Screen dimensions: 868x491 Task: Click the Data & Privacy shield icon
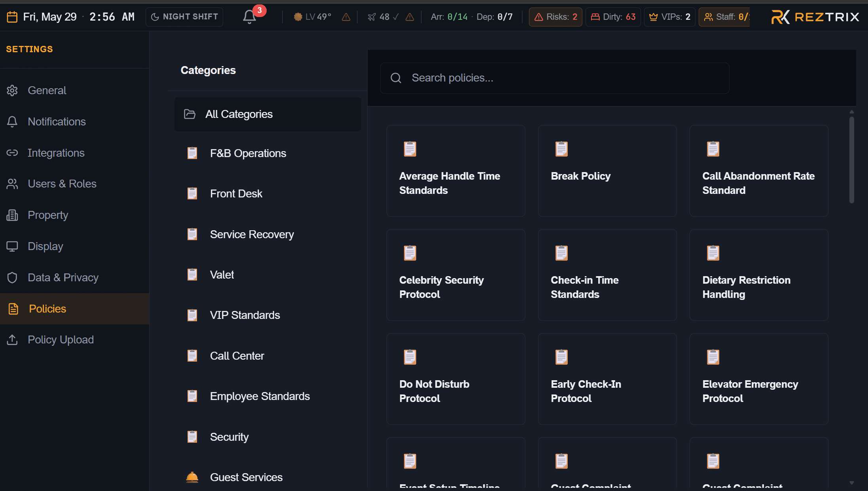pos(12,278)
